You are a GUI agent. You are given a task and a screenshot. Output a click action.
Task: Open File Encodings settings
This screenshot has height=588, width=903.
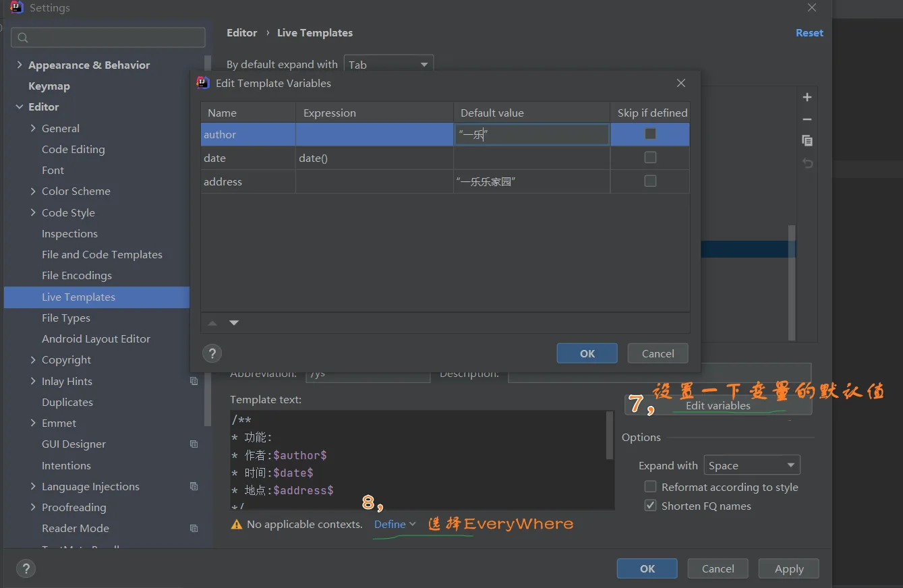77,276
